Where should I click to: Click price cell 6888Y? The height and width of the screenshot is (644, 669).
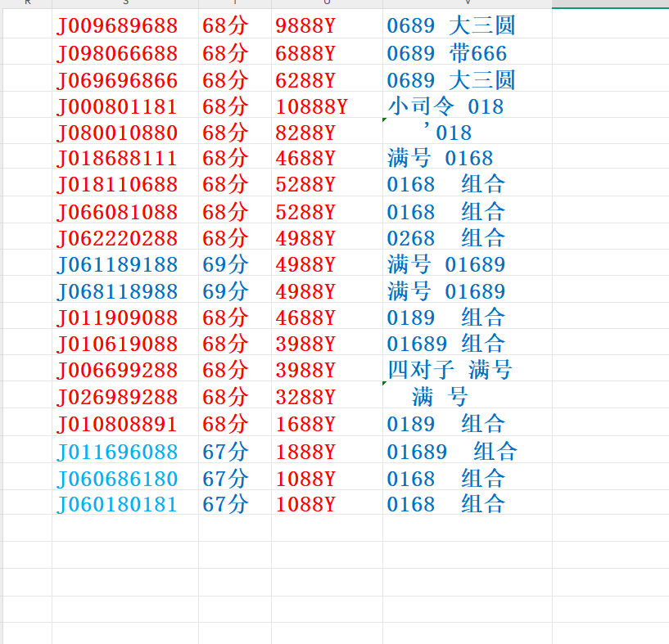328,52
